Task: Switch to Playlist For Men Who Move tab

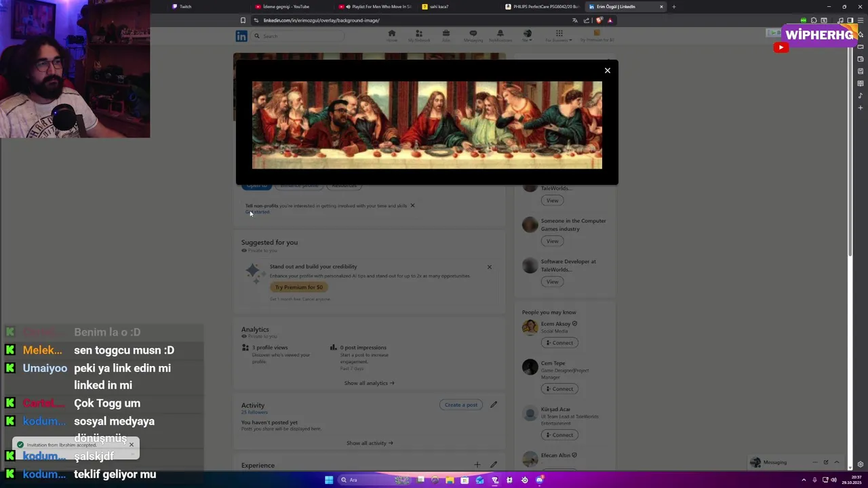Action: [375, 7]
